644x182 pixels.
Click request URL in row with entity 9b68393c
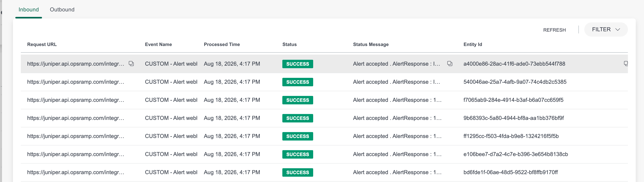click(x=76, y=118)
